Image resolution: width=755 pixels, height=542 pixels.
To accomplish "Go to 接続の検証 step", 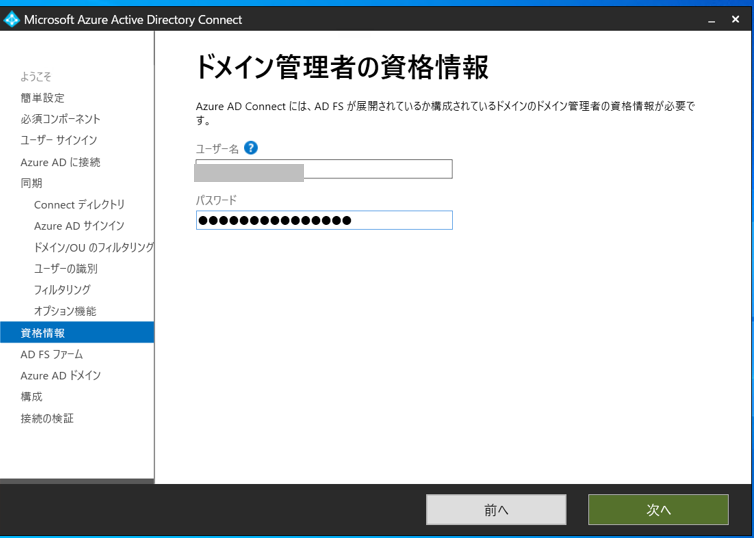I will pyautogui.click(x=47, y=418).
